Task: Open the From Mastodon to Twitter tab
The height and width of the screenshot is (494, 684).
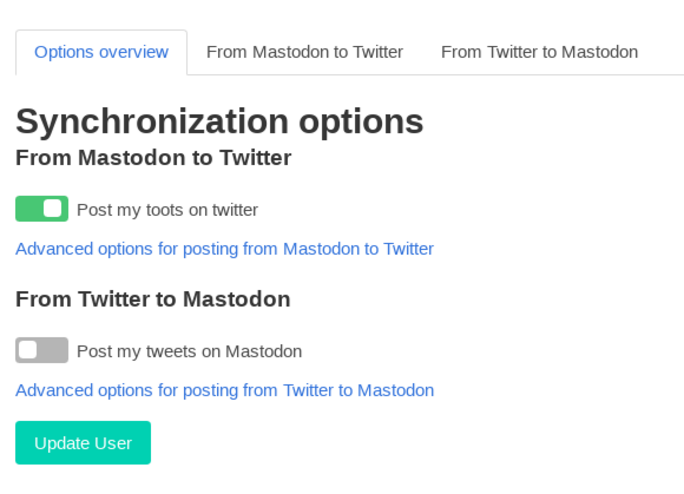Action: [x=304, y=52]
